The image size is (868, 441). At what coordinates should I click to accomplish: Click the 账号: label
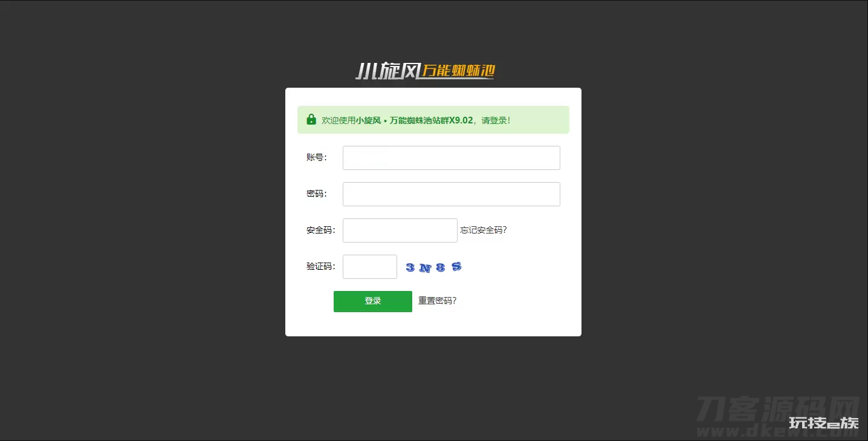(x=317, y=157)
